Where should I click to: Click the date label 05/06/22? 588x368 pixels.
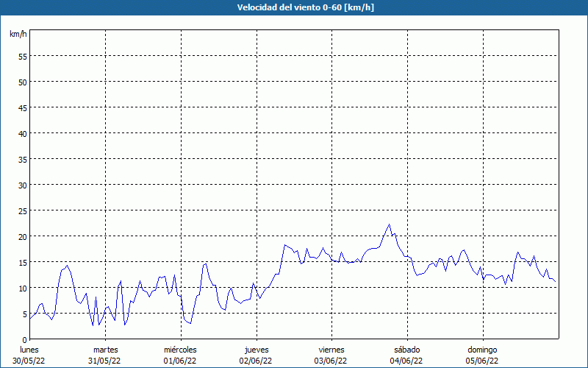(482, 361)
